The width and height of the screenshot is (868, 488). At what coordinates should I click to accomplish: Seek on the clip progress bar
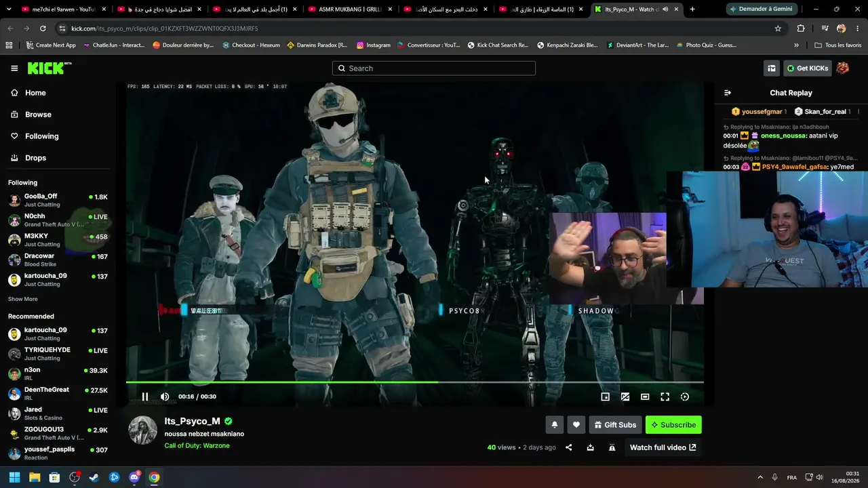point(415,382)
